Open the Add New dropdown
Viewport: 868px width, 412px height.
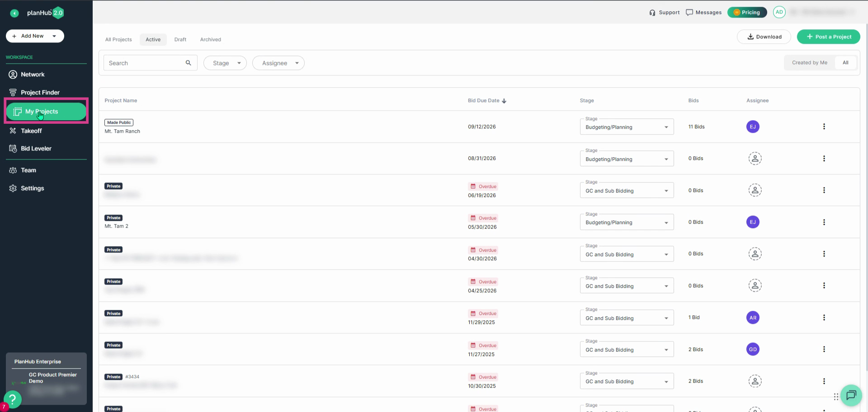click(35, 36)
